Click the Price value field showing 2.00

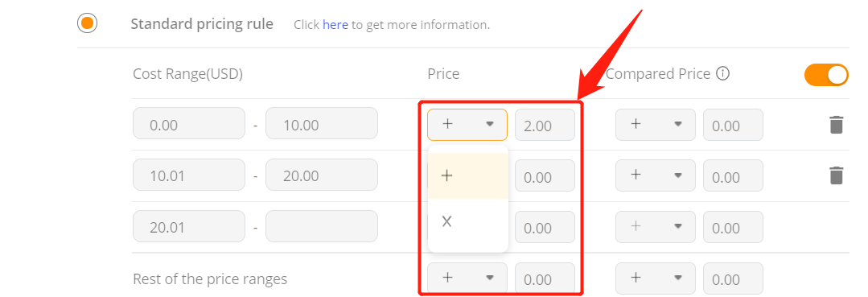coord(545,125)
